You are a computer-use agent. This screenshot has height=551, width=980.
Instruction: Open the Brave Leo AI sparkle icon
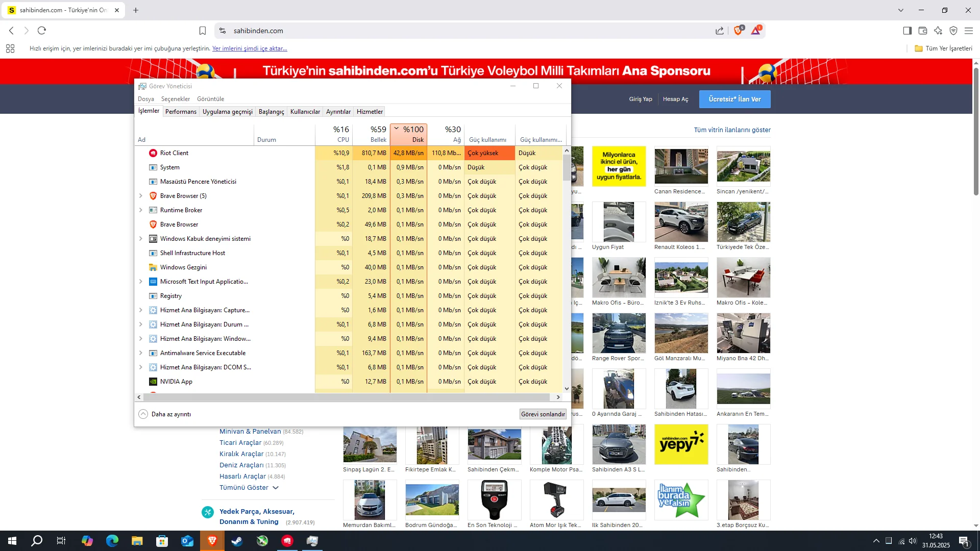[938, 31]
